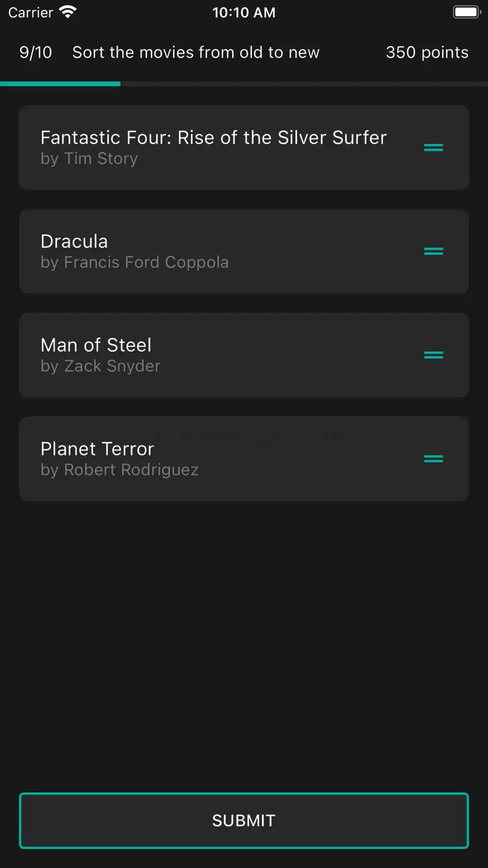Tap the Wi-Fi icon in status bar

[x=67, y=12]
